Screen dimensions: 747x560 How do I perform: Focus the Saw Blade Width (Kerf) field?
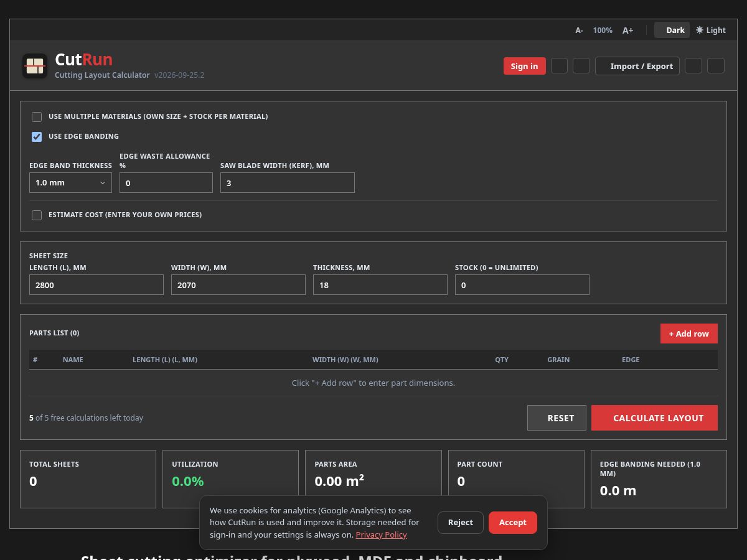pos(288,182)
